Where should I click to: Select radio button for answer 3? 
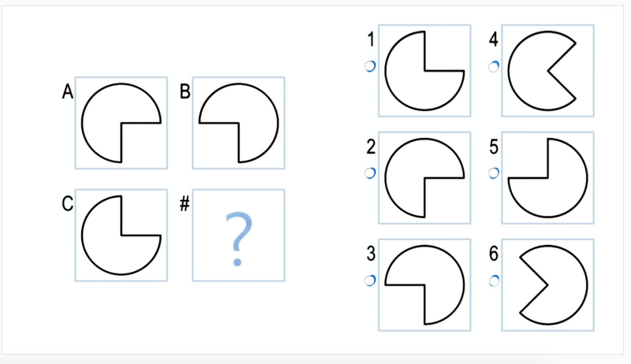[370, 280]
